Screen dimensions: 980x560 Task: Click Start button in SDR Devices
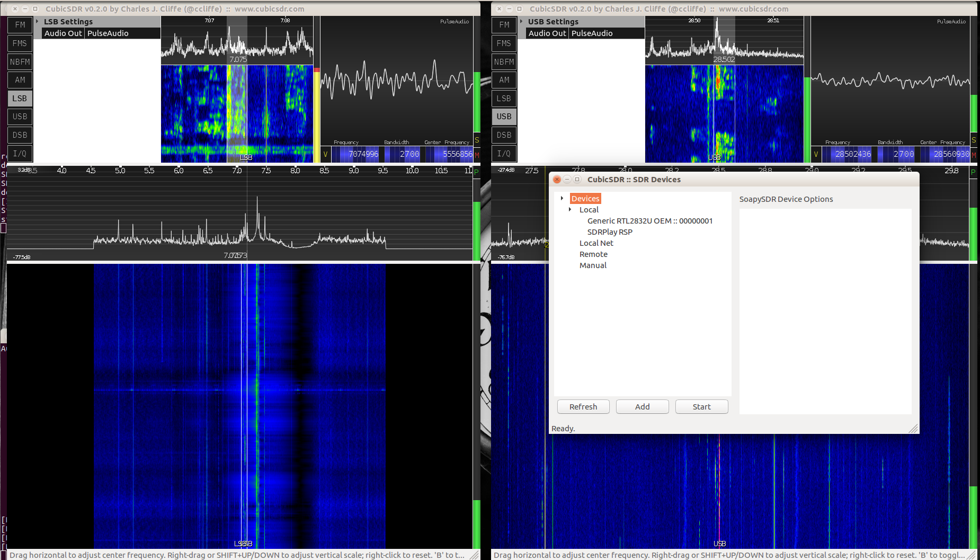[x=702, y=406]
